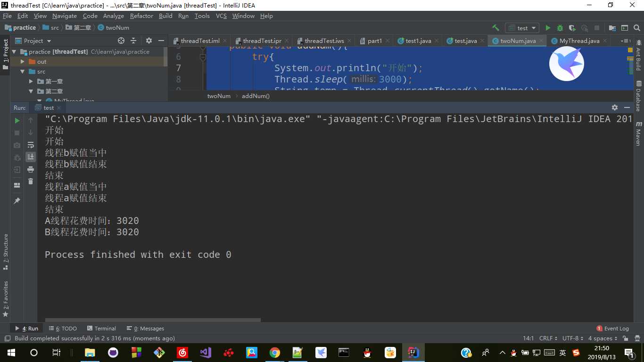This screenshot has height=362, width=644.
Task: Open Run panel gear settings
Action: pos(615,107)
